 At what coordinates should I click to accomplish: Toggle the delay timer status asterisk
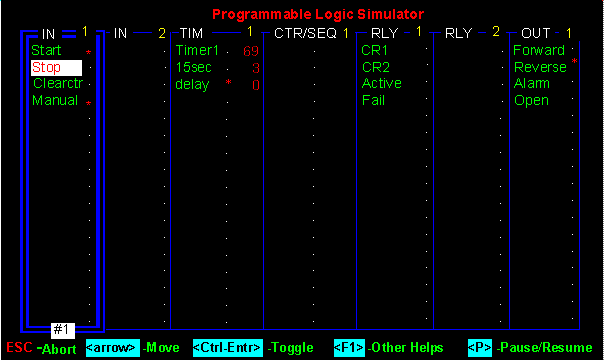tap(228, 82)
